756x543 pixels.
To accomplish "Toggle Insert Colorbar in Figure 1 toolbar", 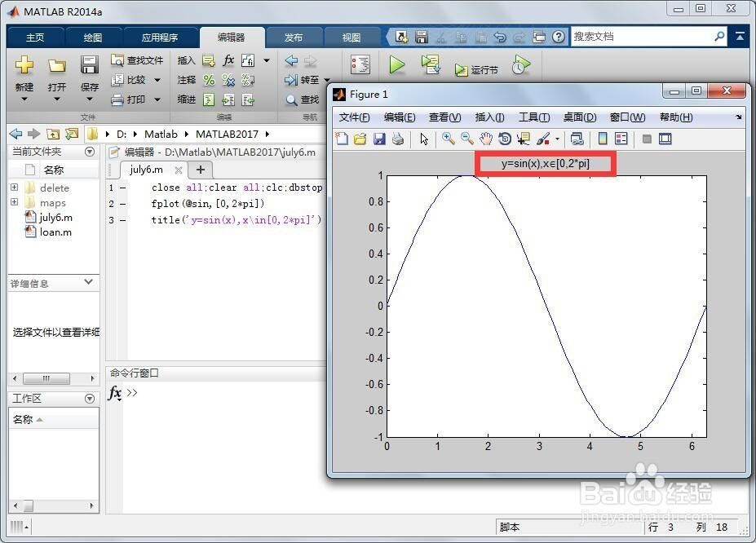I will click(602, 139).
